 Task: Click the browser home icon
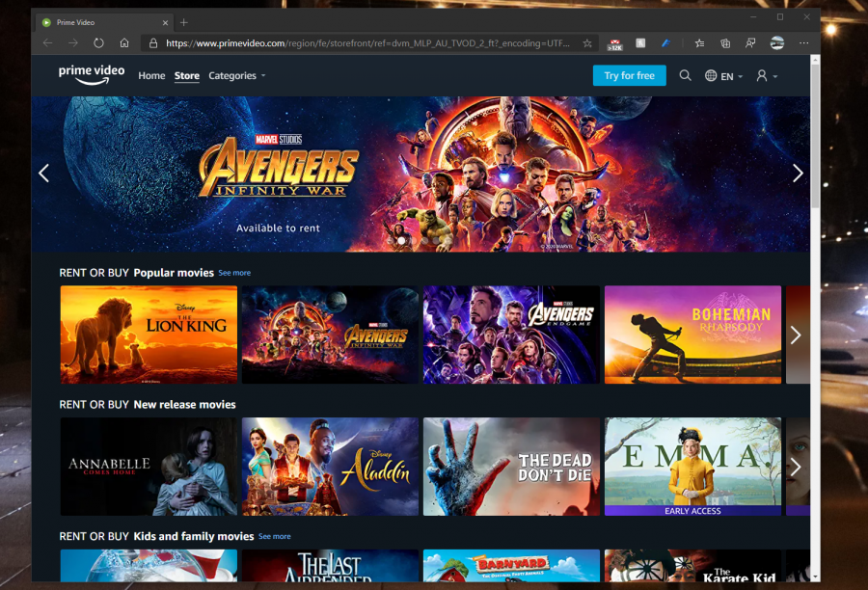coord(124,42)
